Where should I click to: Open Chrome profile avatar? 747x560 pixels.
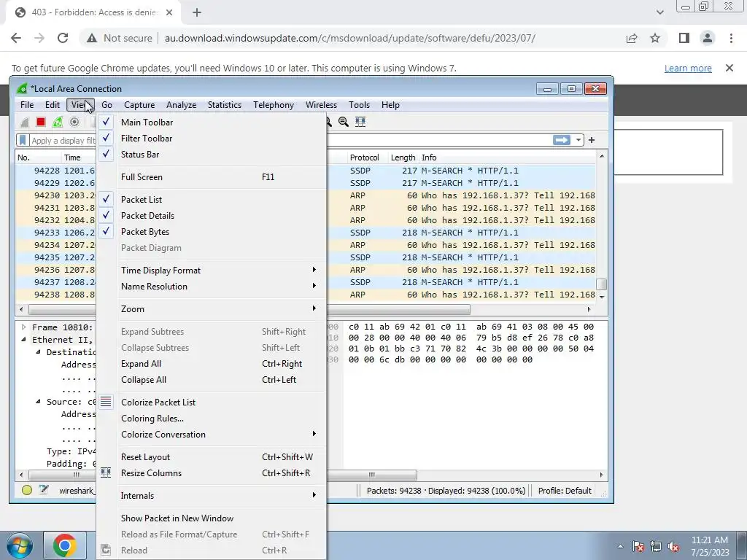[708, 38]
